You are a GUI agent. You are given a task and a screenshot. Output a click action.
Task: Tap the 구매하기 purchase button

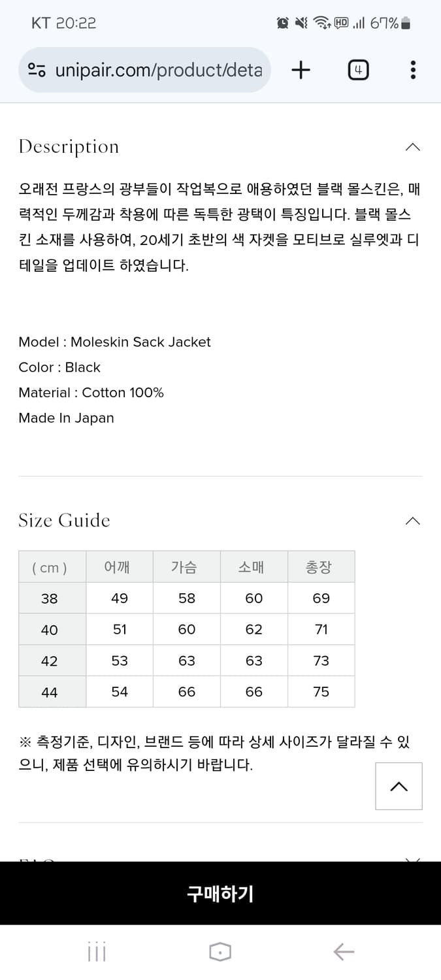(220, 893)
